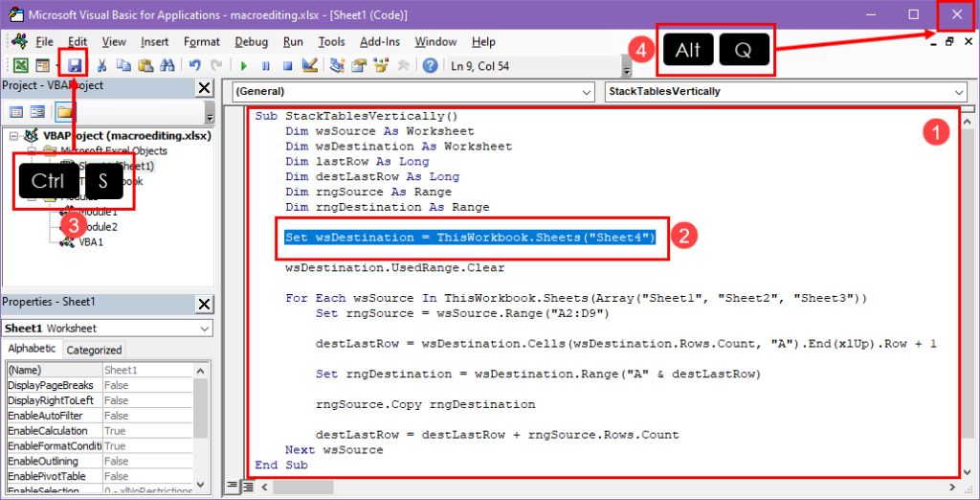Select the DisplayRightToLeft property row
The width and height of the screenshot is (980, 500).
[x=100, y=400]
